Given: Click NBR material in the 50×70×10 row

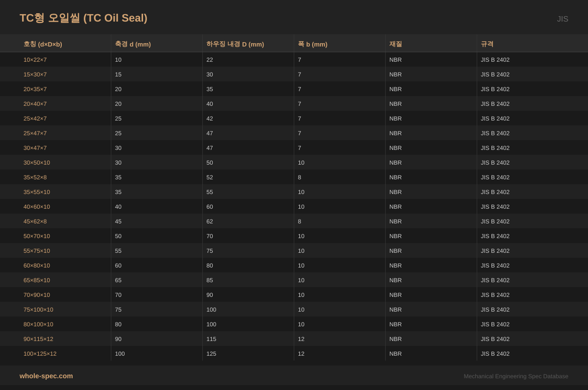Looking at the screenshot, I should (x=395, y=236).
